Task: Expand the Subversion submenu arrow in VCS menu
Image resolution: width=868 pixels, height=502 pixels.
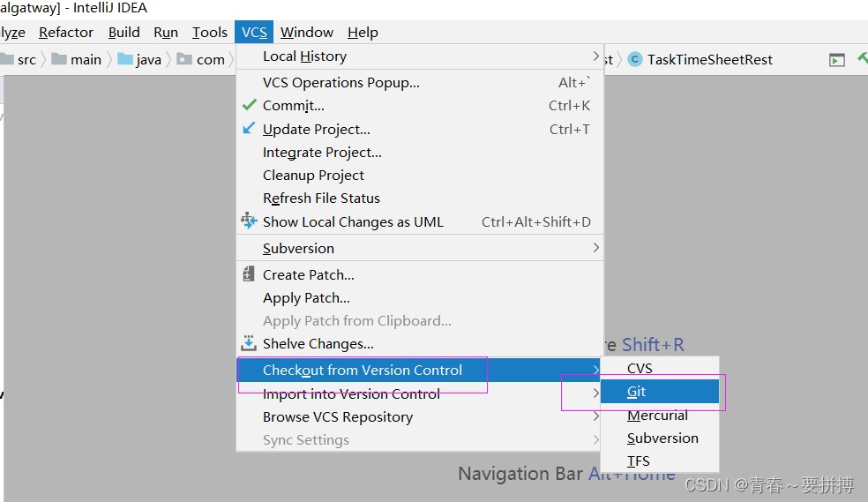Action: click(x=596, y=248)
